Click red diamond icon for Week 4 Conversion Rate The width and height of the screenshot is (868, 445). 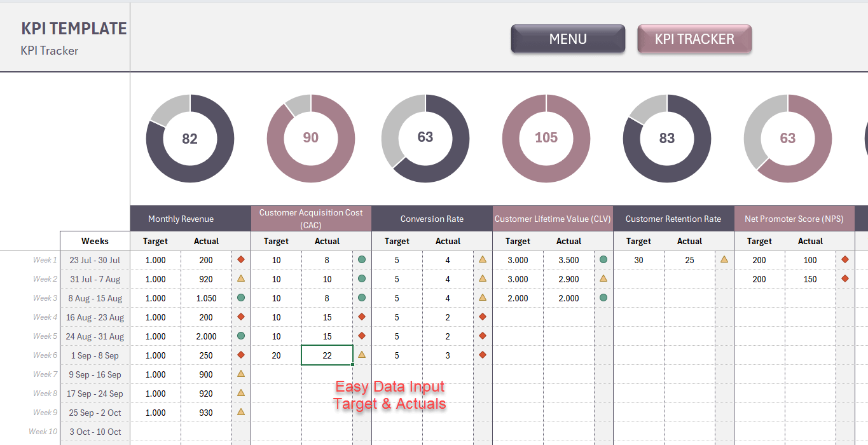[483, 317]
